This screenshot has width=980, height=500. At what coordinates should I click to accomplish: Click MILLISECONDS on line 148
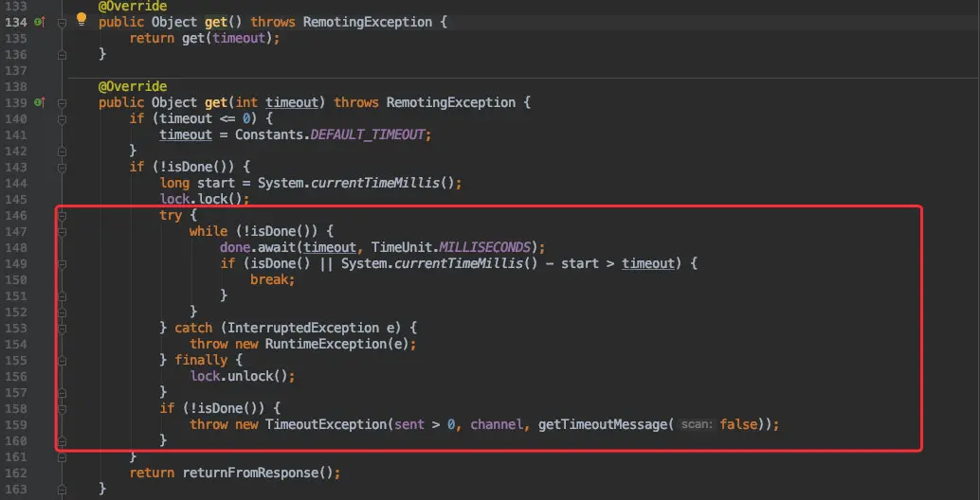click(485, 247)
